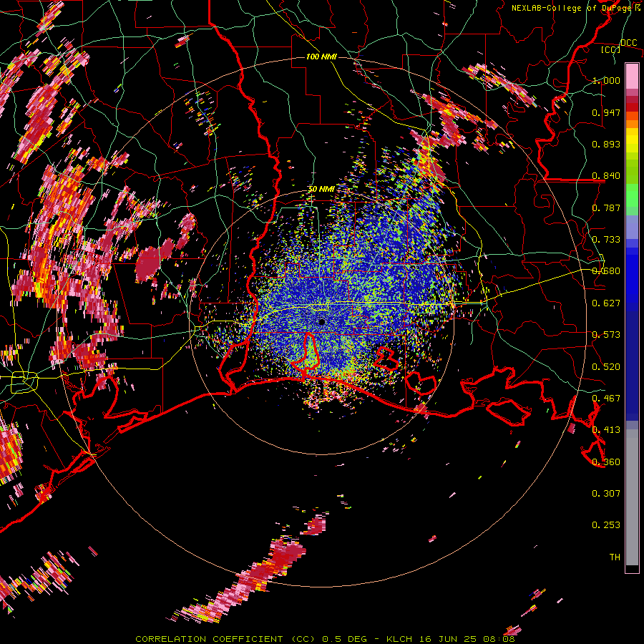644x644 pixels.
Task: Pick the black TH swatch at the color bar's base
Action: click(632, 569)
